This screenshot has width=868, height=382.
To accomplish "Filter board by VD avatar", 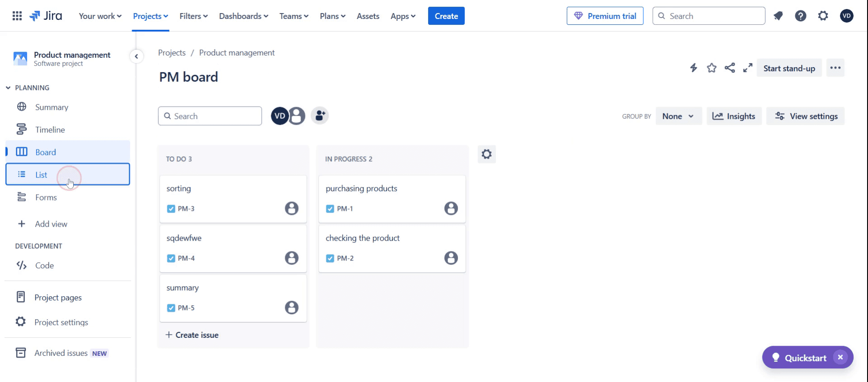I will [x=280, y=116].
